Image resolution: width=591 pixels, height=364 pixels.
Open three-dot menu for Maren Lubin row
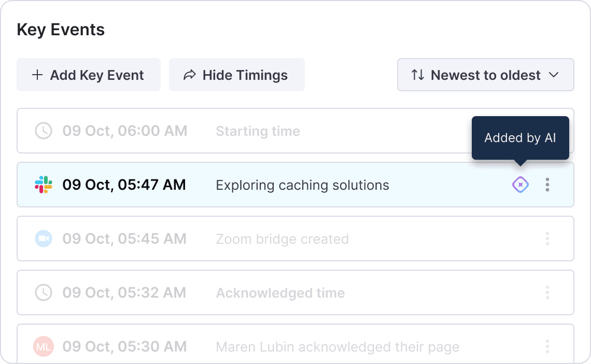pyautogui.click(x=547, y=346)
